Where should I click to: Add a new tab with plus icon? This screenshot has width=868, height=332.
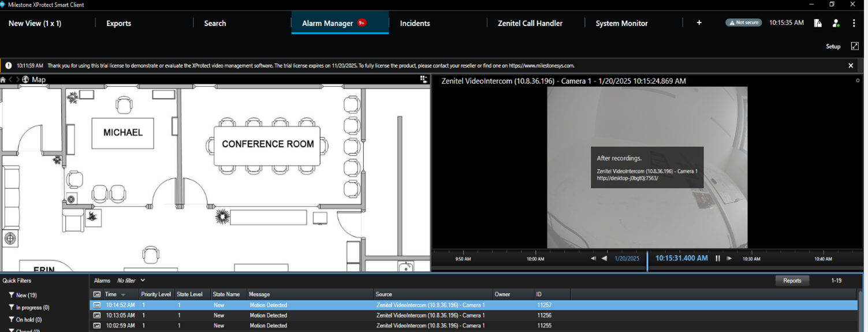click(x=699, y=23)
